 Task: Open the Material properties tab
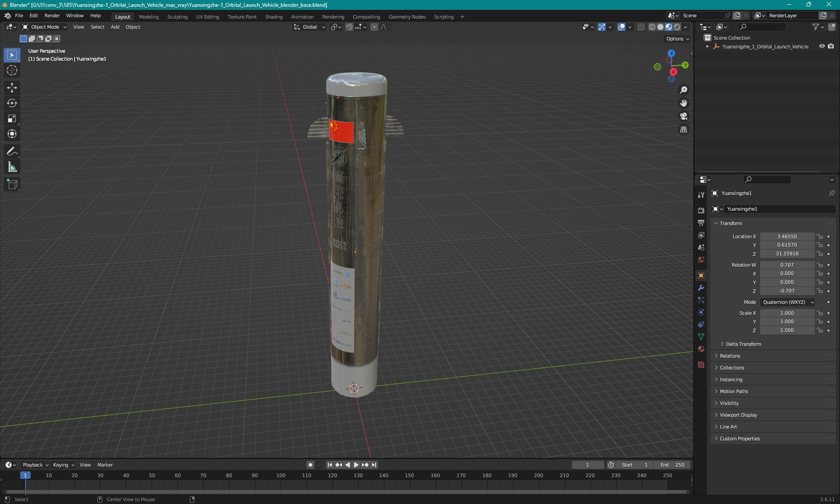(x=701, y=349)
